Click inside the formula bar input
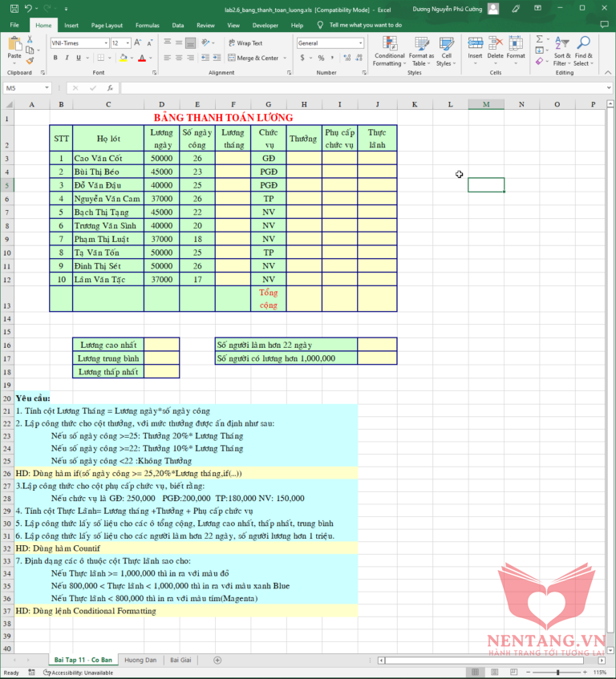Image resolution: width=616 pixels, height=679 pixels. coord(361,88)
